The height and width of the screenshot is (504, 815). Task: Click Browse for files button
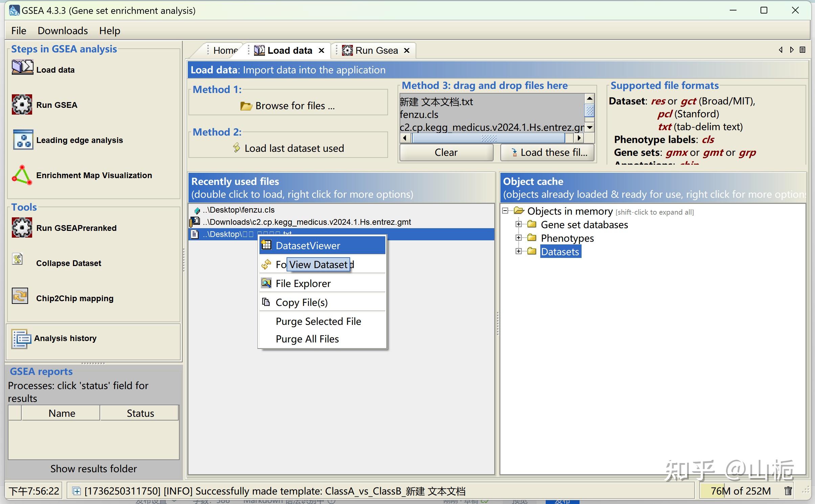click(x=288, y=106)
